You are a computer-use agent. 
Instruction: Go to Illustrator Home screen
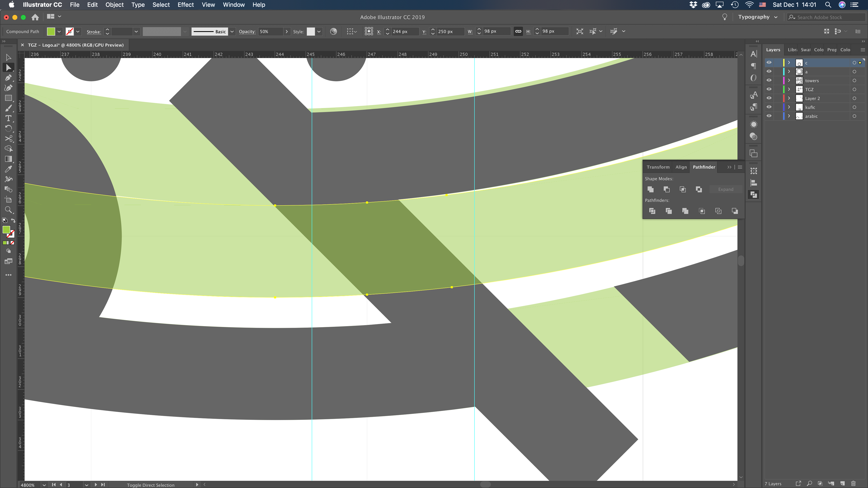pos(35,17)
